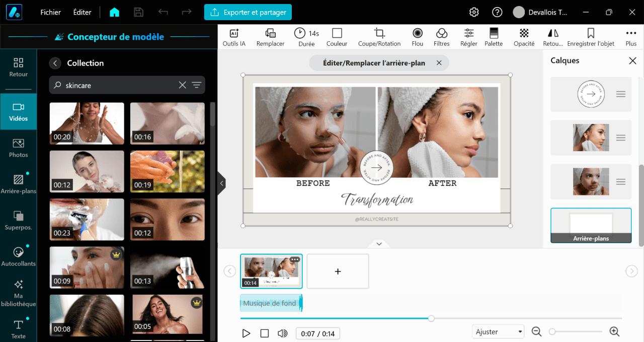The image size is (644, 342).
Task: Open the Durée 14s setting
Action: [x=306, y=37]
